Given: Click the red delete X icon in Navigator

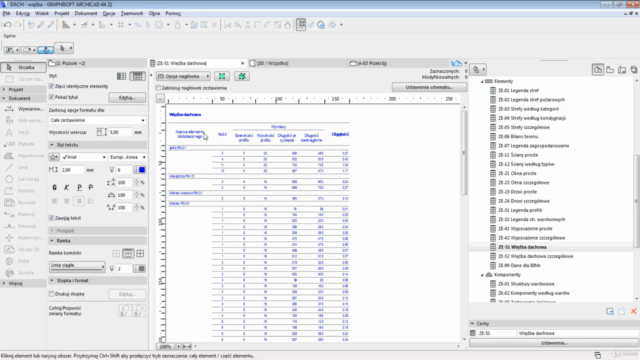Looking at the screenshot, I should (x=633, y=311).
